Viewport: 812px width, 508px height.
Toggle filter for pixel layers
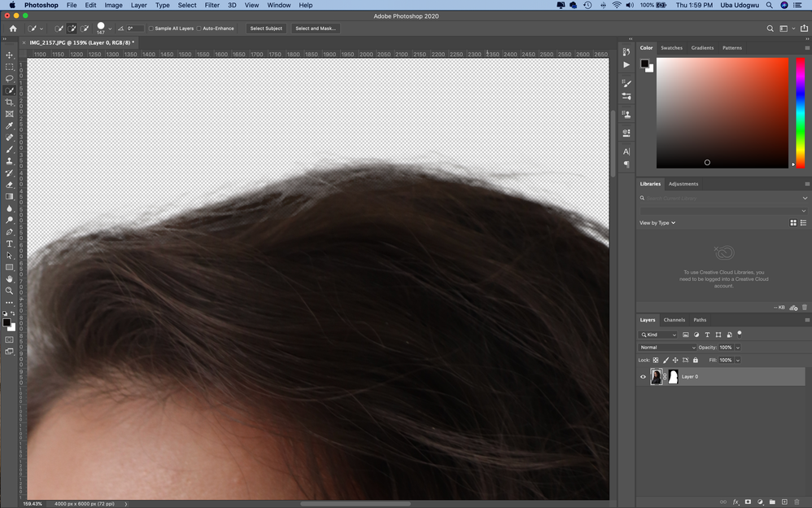coord(686,335)
